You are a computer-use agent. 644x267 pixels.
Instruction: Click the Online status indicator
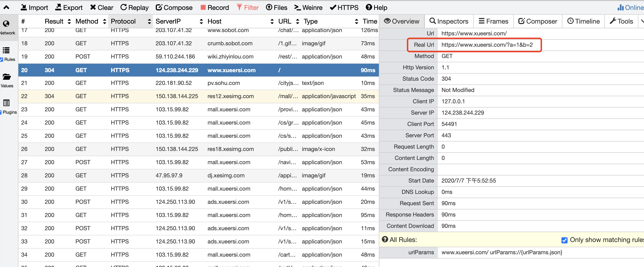(x=631, y=8)
